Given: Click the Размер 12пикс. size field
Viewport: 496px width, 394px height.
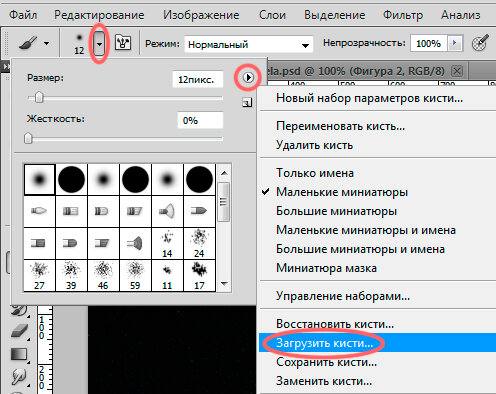Looking at the screenshot, I should tap(198, 80).
